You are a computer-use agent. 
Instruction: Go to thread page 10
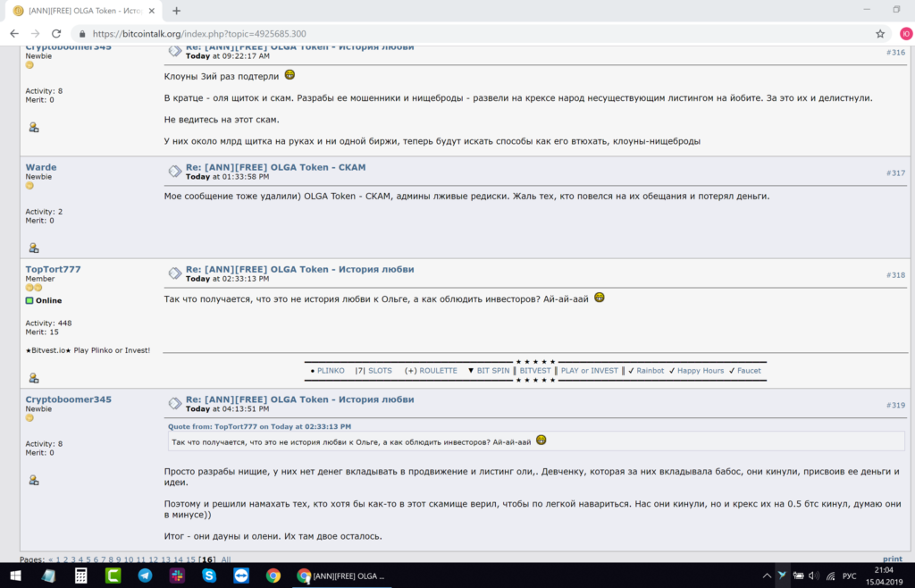point(129,559)
